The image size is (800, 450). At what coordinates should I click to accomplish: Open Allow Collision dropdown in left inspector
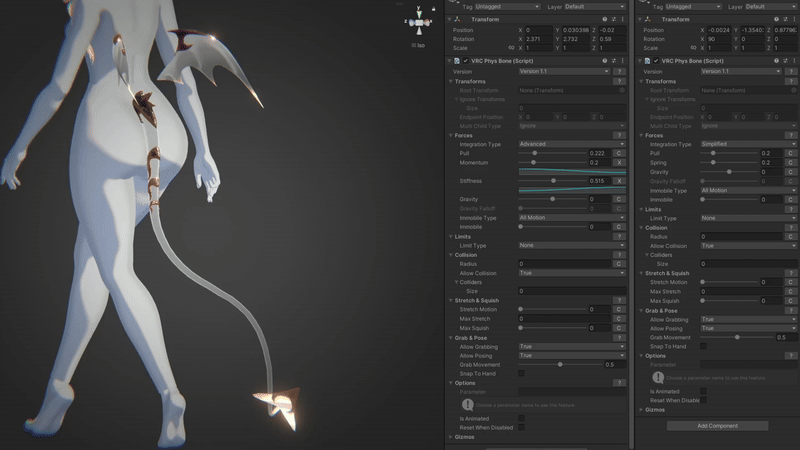572,273
